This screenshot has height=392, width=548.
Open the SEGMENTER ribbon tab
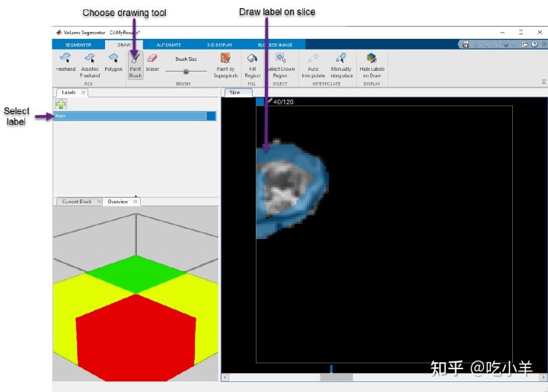(x=78, y=45)
